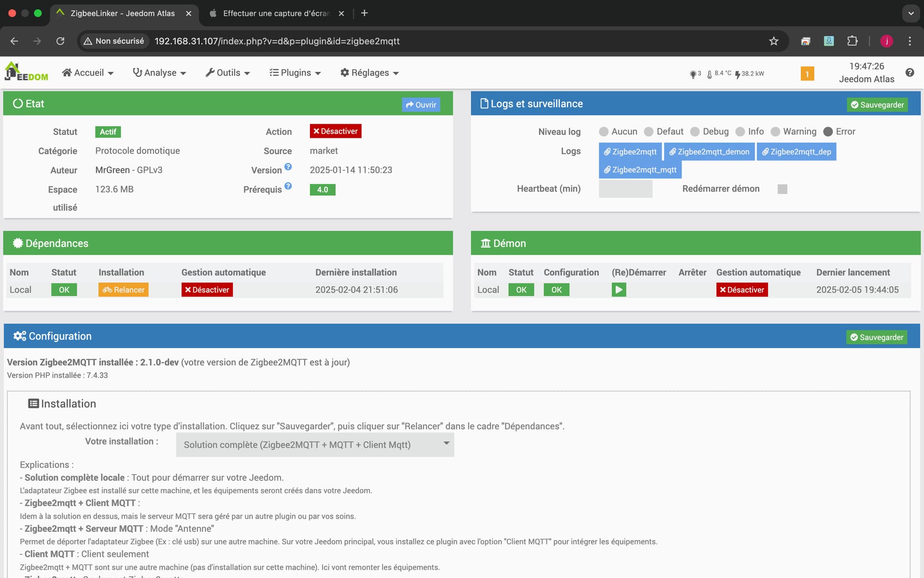Click the Dépendances OK status badge
924x578 pixels.
[64, 289]
